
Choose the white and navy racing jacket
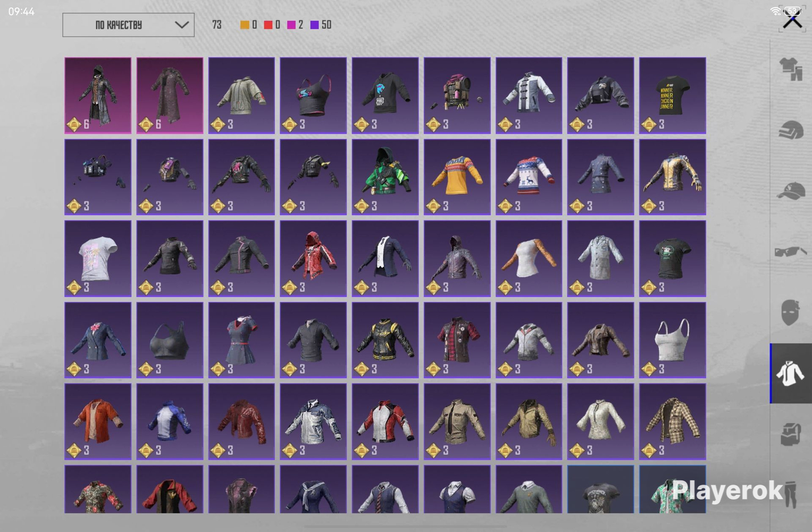313,422
